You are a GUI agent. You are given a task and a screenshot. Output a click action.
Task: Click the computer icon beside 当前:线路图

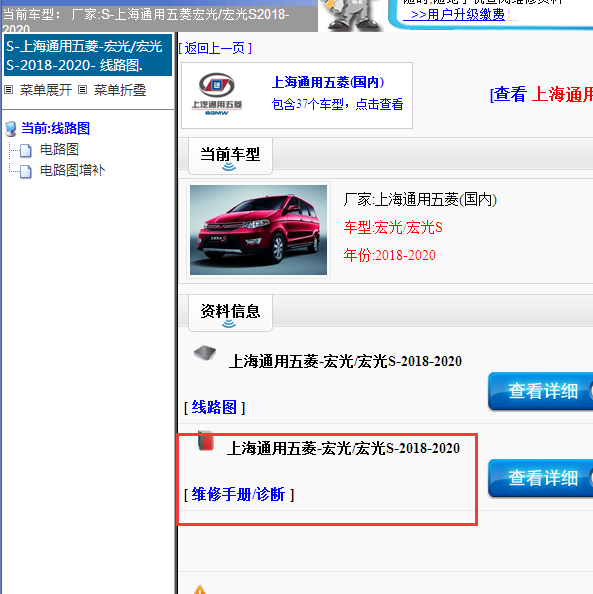tap(11, 129)
